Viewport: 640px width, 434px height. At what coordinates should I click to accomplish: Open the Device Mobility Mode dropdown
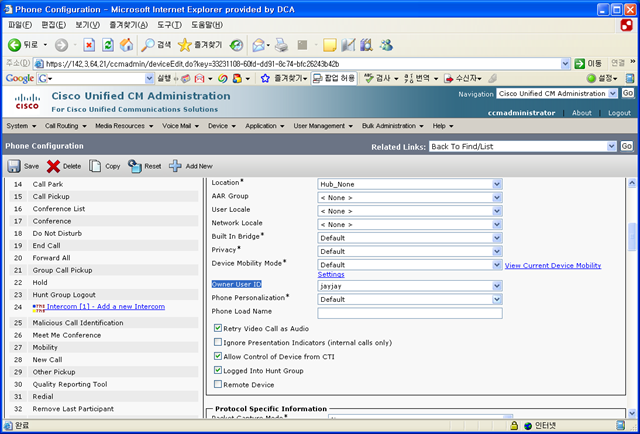pos(410,265)
